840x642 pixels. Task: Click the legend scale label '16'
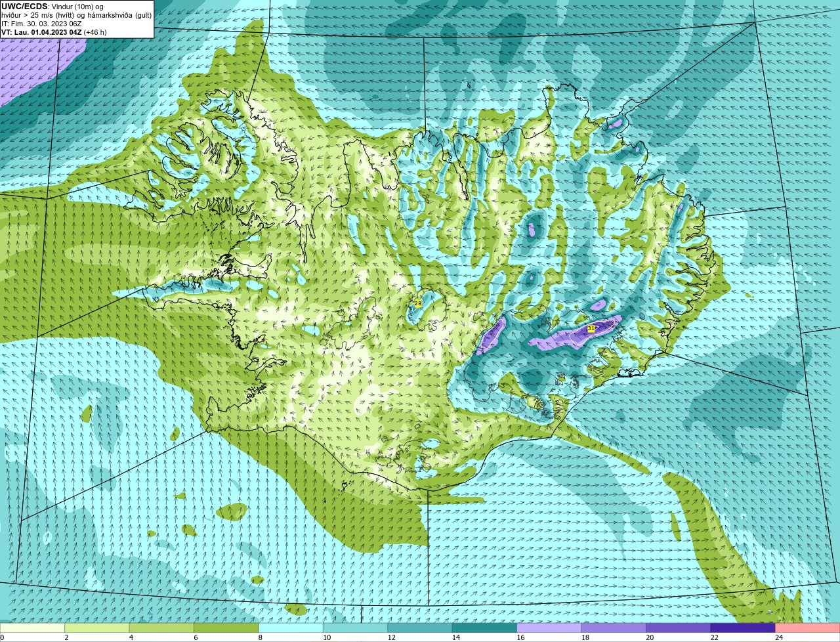[520, 637]
